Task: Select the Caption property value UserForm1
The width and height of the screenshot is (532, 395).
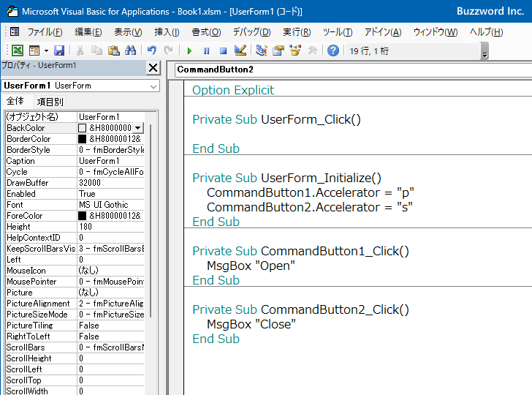Action: point(110,161)
